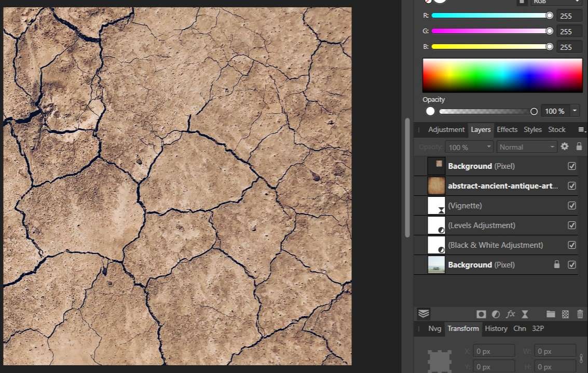The width and height of the screenshot is (588, 373).
Task: Create a new group with folder icon
Action: 551,314
